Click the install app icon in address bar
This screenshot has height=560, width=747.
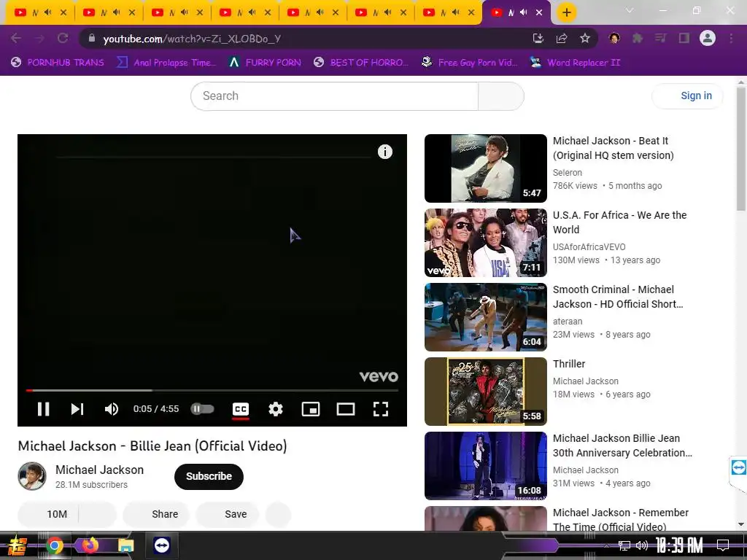pos(538,39)
